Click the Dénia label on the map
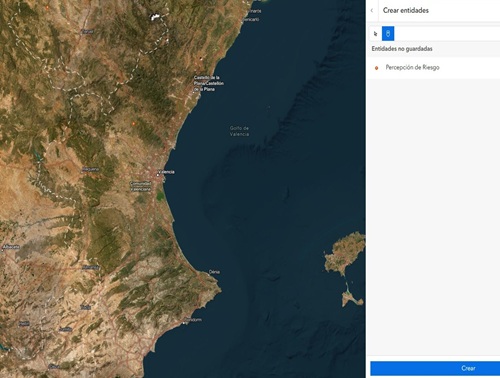 coord(214,272)
